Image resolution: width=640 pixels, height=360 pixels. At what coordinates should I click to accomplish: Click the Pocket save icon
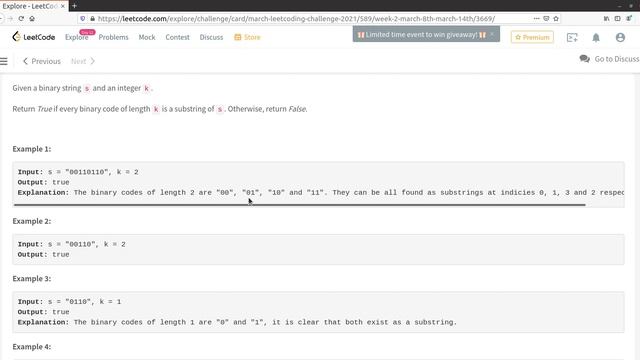[546, 18]
